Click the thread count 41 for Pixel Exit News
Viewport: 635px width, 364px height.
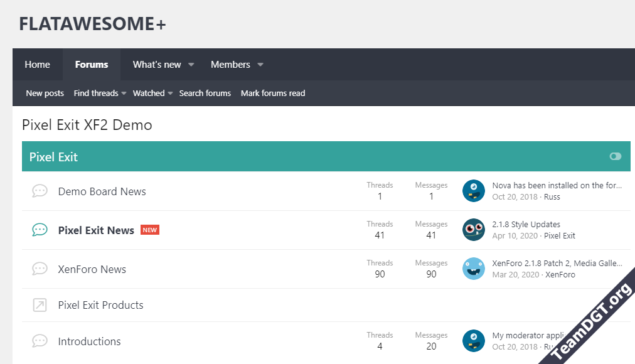[380, 235]
